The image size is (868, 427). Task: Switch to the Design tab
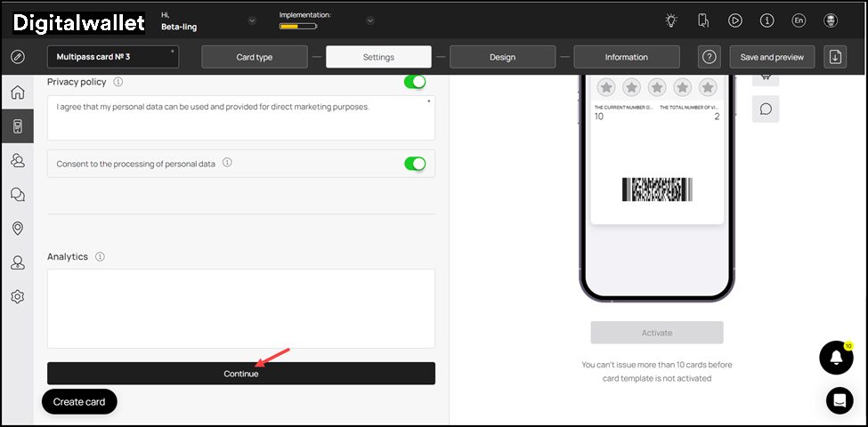(x=503, y=57)
